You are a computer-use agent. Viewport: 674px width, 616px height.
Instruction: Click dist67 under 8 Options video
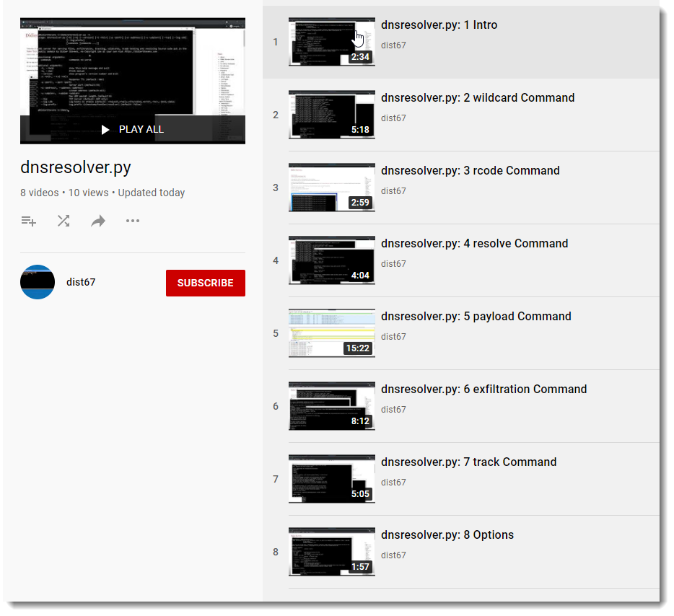coord(393,555)
